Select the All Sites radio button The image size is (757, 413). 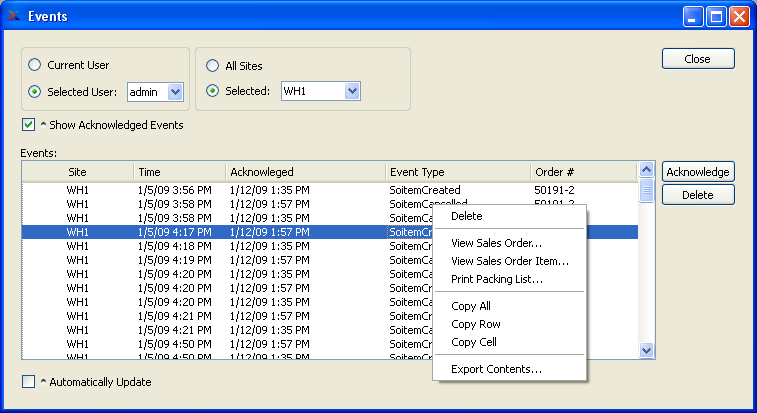click(213, 65)
